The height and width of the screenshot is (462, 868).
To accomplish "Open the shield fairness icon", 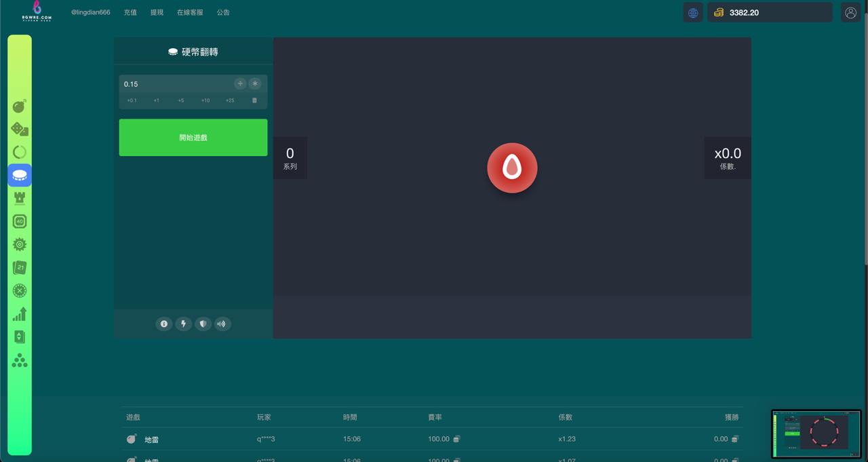I will click(x=202, y=324).
